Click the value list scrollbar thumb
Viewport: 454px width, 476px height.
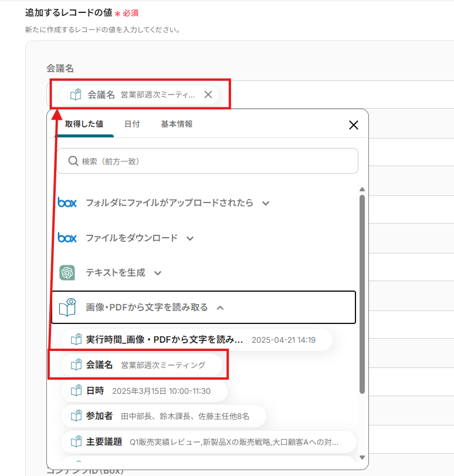[x=362, y=295]
